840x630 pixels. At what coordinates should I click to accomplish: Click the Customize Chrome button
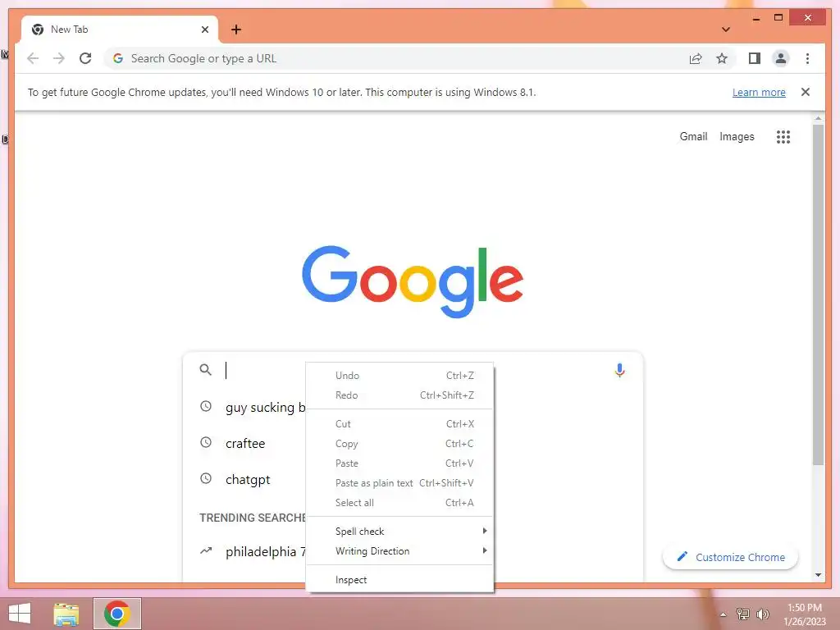pos(730,557)
